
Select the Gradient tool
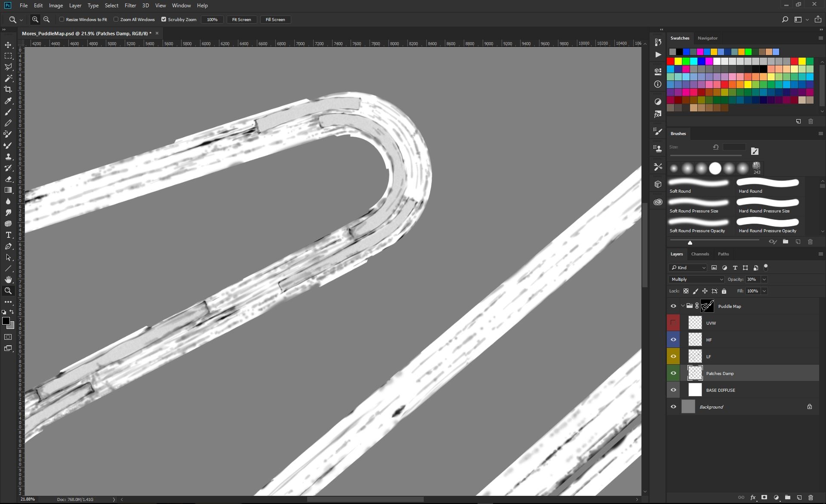[x=8, y=190]
